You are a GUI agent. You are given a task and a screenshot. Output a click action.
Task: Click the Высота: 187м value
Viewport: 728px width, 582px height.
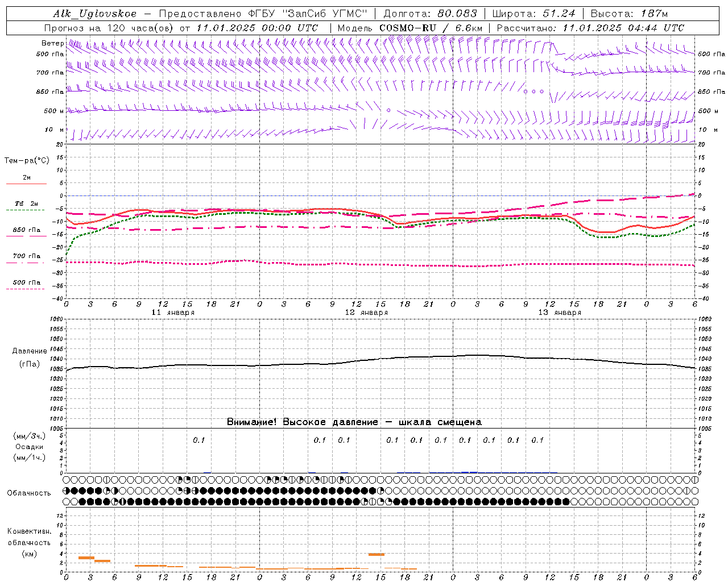pos(629,14)
